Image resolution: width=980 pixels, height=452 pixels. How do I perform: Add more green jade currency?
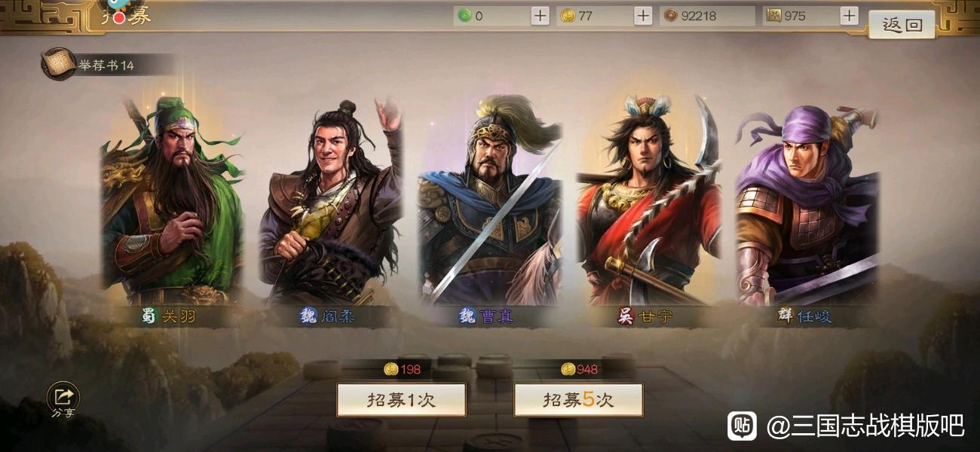[541, 16]
